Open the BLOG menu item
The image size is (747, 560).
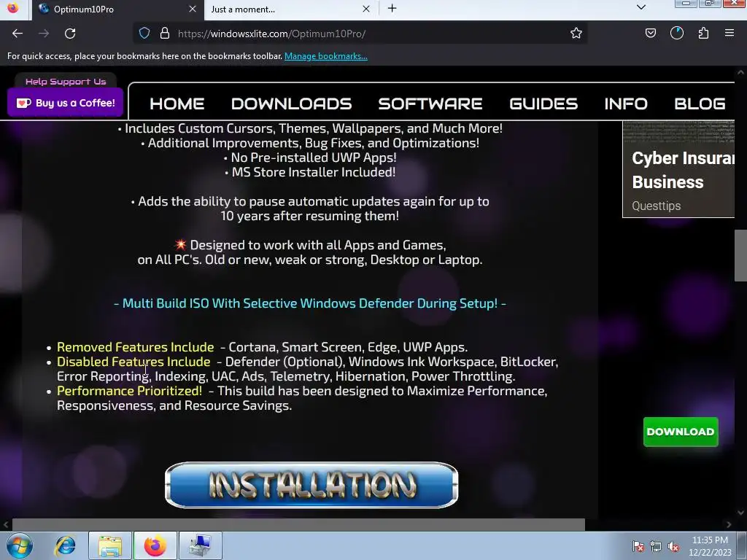[700, 104]
